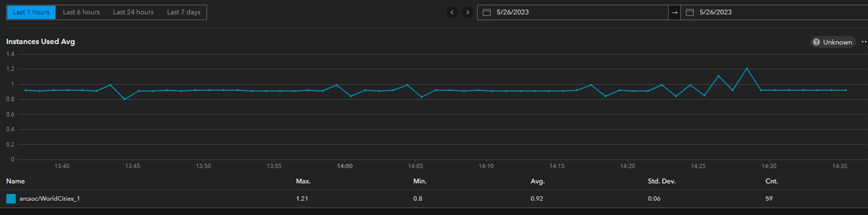This screenshot has height=215, width=868.
Task: Switch to Last 6 hours range
Action: [81, 12]
